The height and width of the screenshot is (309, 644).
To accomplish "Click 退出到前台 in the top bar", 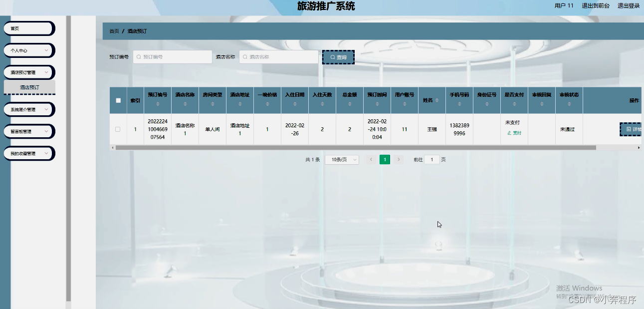I will pyautogui.click(x=596, y=6).
